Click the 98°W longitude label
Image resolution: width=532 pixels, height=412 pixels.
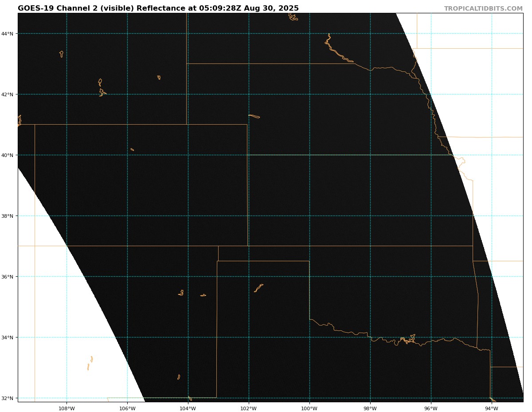370,408
